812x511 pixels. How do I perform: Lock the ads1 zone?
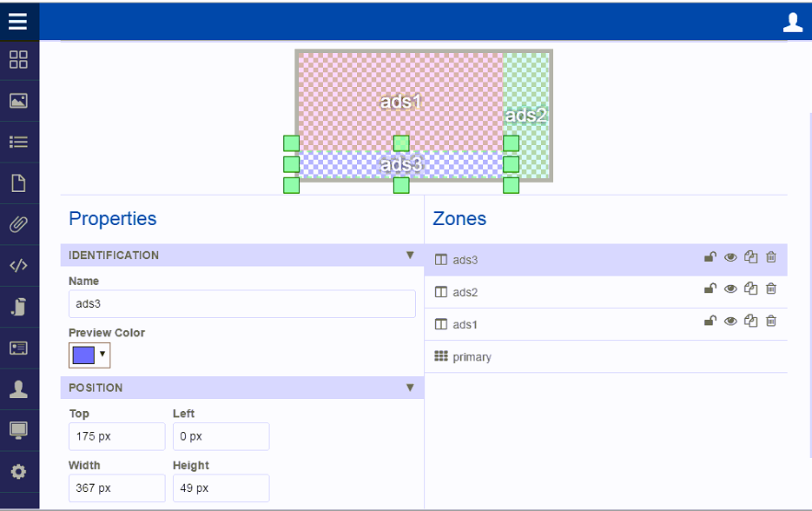[x=710, y=321]
